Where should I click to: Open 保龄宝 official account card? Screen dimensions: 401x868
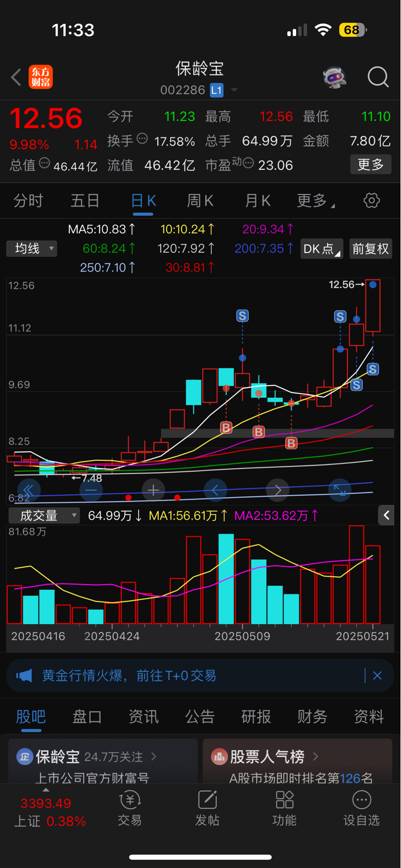[103, 761]
